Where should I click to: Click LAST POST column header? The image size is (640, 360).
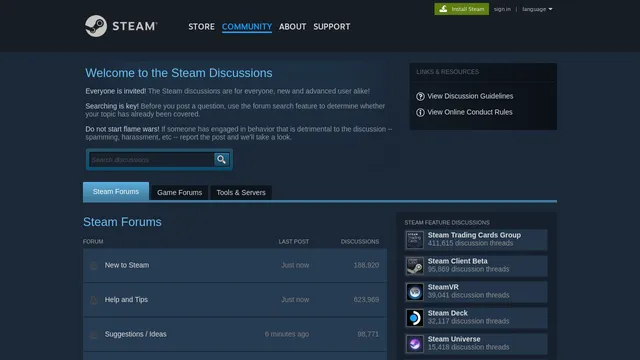tap(293, 242)
